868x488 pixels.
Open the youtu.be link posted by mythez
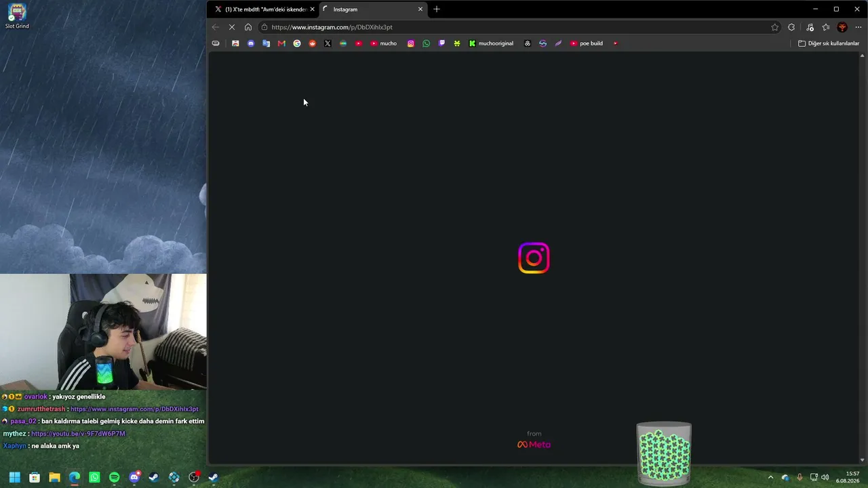click(x=78, y=434)
